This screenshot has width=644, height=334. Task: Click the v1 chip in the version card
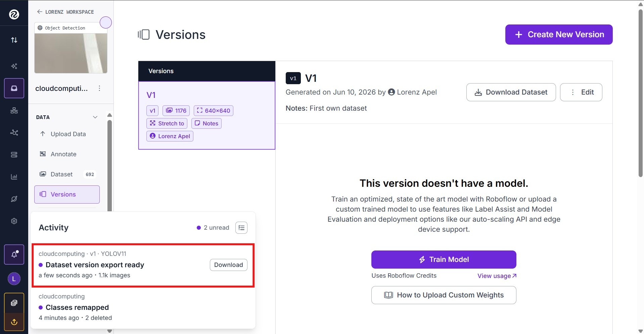pyautogui.click(x=152, y=111)
